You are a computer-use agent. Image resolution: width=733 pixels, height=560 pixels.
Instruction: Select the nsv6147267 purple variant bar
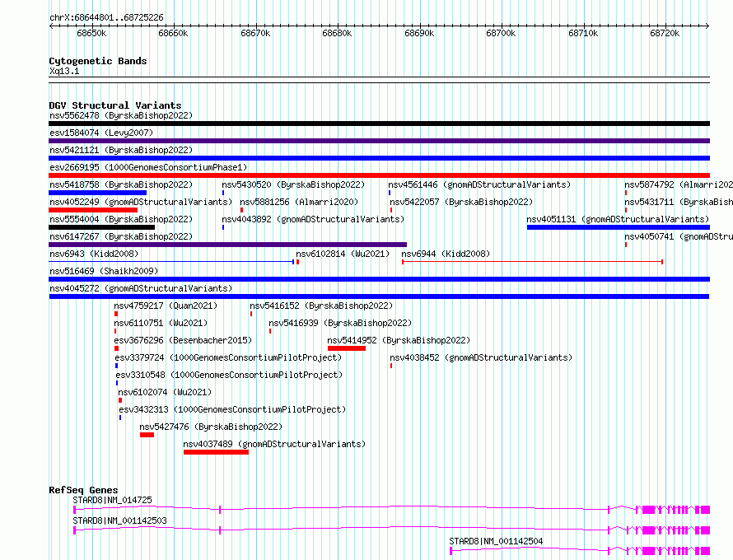click(227, 245)
